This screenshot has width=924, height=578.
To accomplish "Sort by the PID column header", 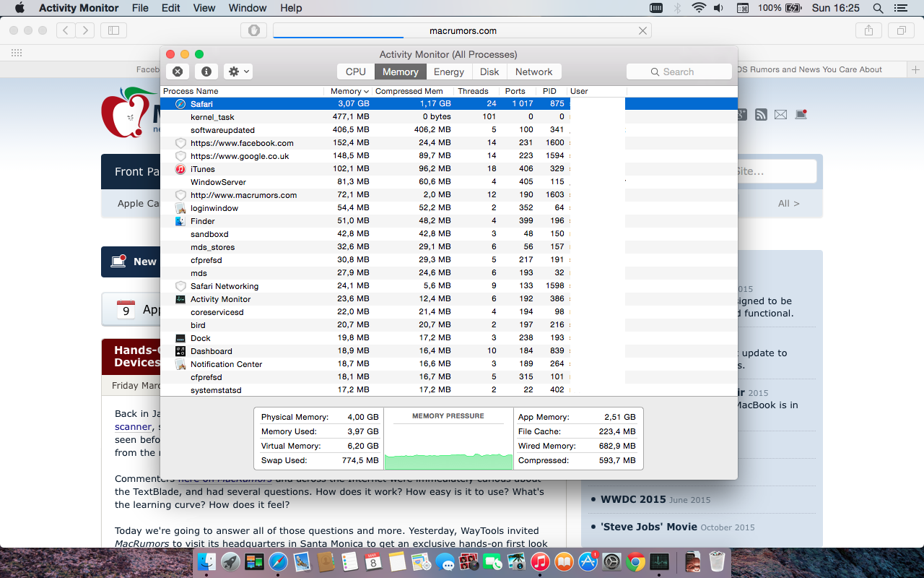I will click(552, 91).
